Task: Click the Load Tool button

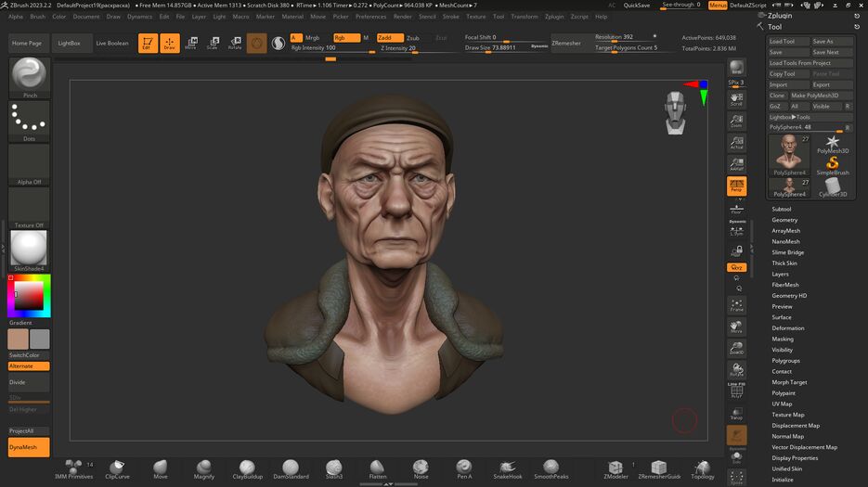Action: [x=788, y=42]
